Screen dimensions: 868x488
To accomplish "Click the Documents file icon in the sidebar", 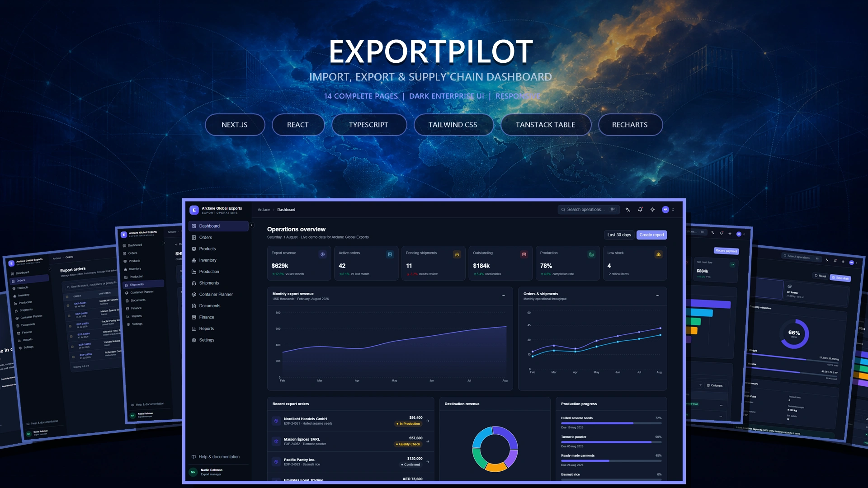I will coord(194,306).
